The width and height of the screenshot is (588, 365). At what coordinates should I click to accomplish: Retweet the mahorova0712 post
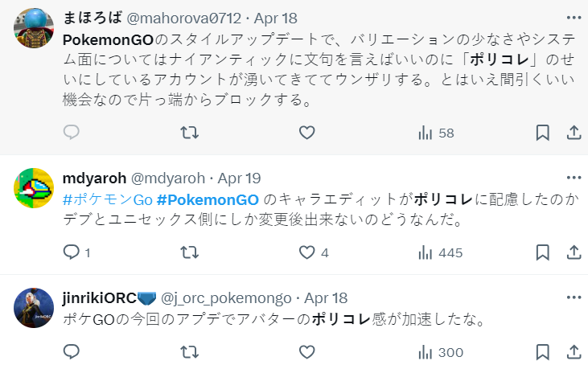[189, 133]
